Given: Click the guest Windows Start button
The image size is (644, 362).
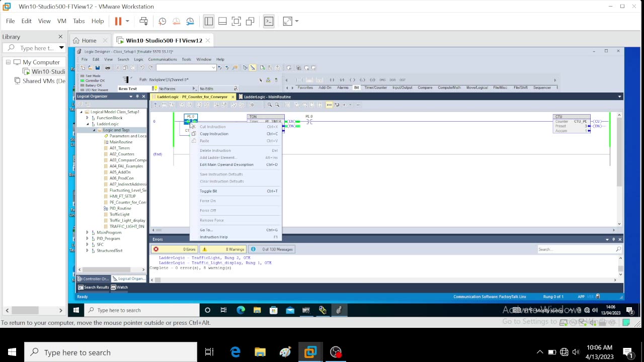Looking at the screenshot, I should point(76,310).
